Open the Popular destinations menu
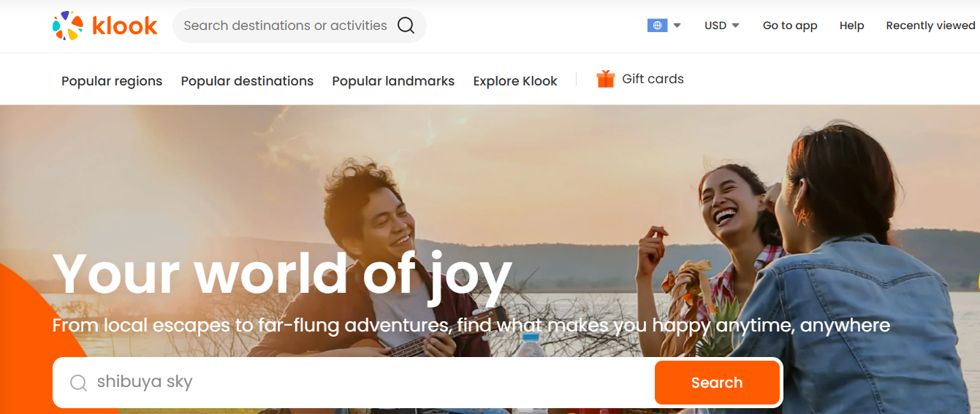Image resolution: width=980 pixels, height=414 pixels. [x=247, y=81]
